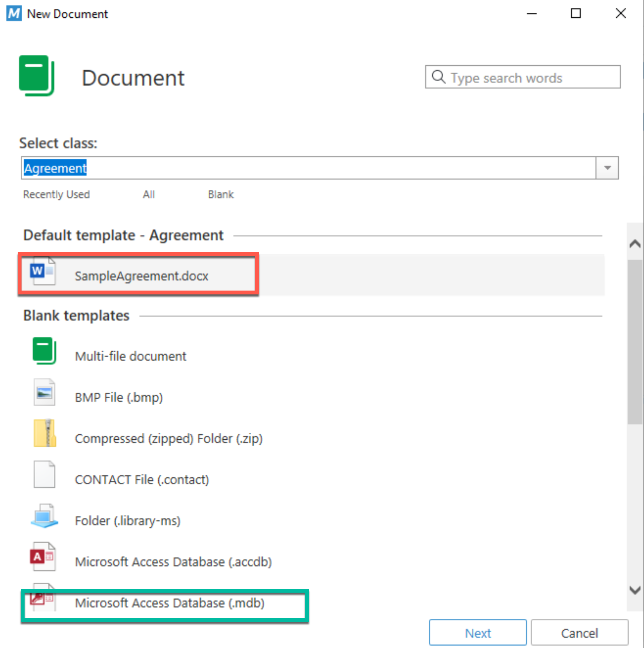Viewport: 644px width, 648px height.
Task: Select Compressed (zipped) Folder (.zip) label
Action: pos(169,439)
